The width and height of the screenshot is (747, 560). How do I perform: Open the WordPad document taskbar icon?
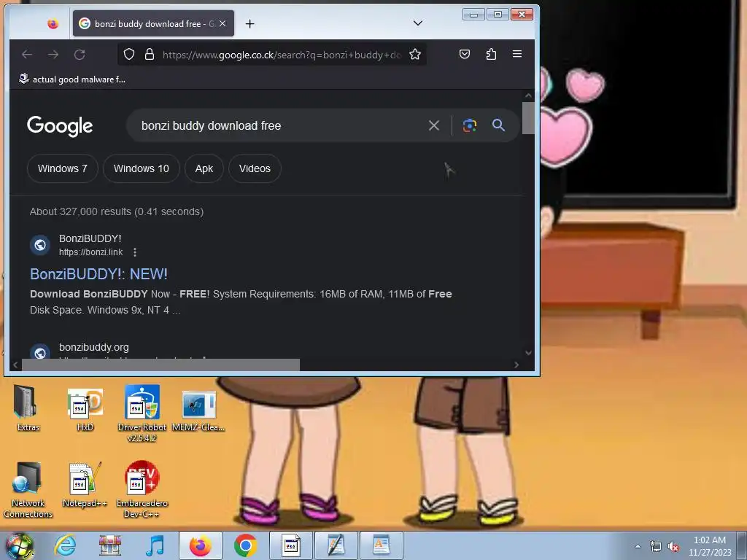point(381,545)
